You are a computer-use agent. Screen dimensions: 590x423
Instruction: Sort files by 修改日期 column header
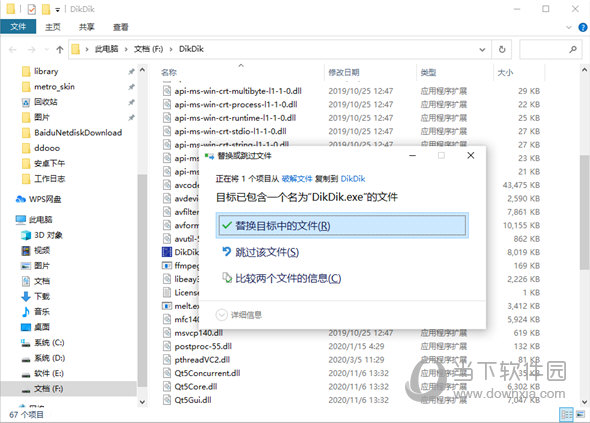344,72
